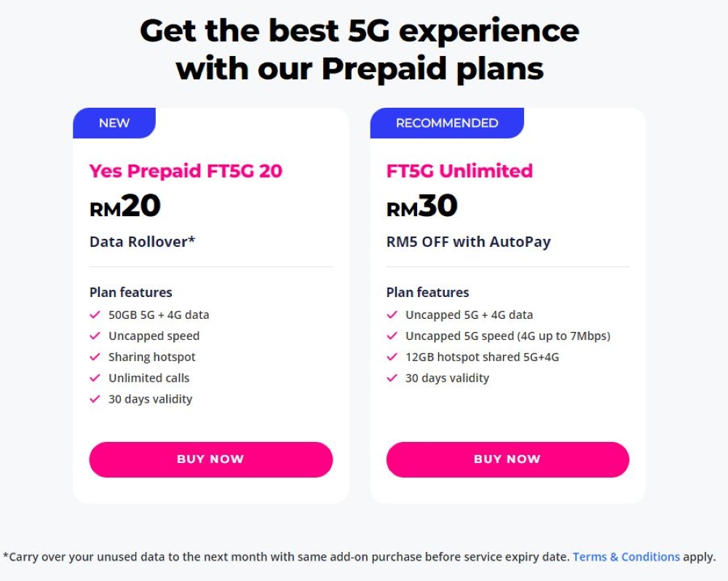Click the checkmark beside Sharing hotspot
728x581 pixels.
[x=95, y=357]
